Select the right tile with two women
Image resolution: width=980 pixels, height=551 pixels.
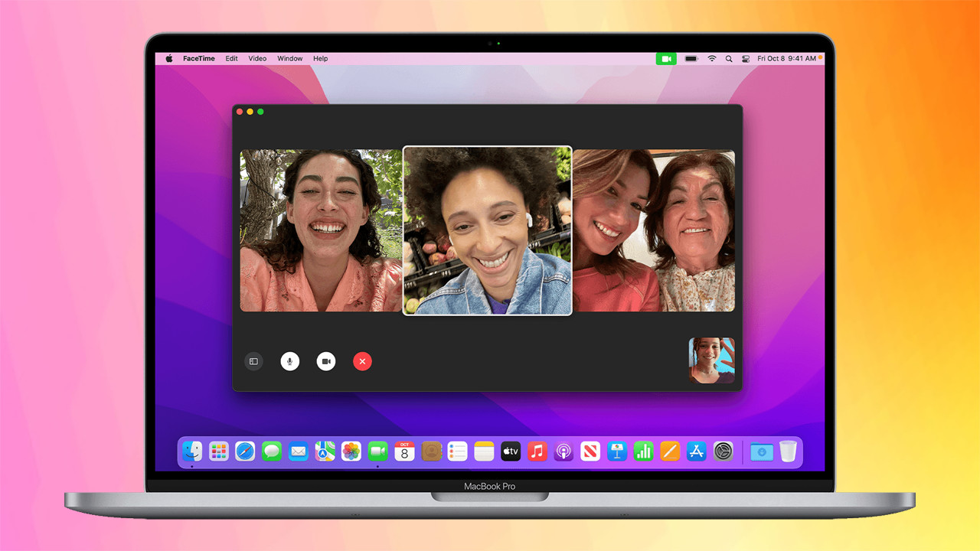point(654,230)
